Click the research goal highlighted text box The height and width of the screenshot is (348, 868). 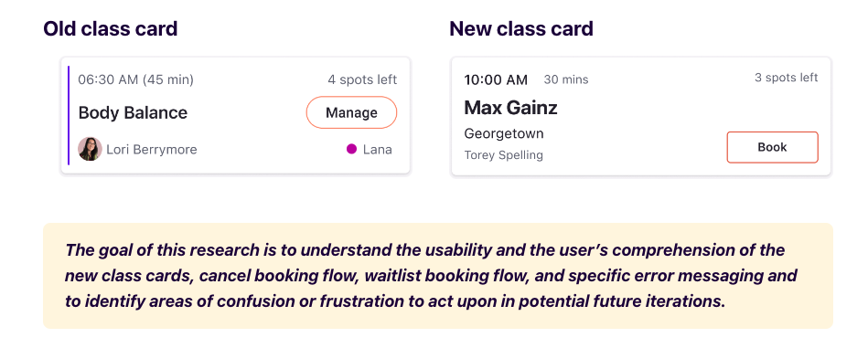[438, 276]
